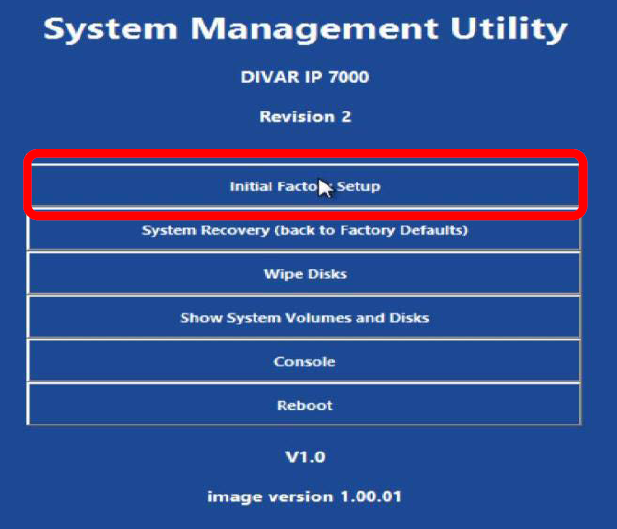Click the DIVAR IP 7000 model text
The image size is (617, 529).
pyautogui.click(x=305, y=77)
